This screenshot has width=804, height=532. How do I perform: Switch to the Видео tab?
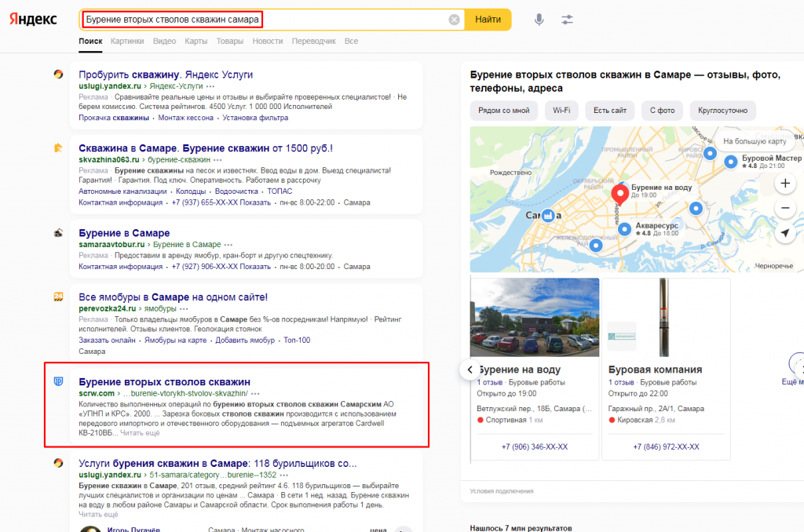tap(164, 41)
